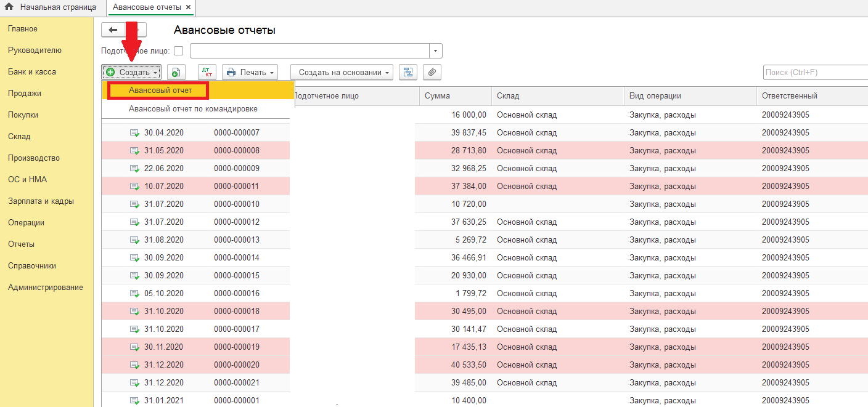Click the Создать button
This screenshot has height=407, width=868.
tap(131, 72)
